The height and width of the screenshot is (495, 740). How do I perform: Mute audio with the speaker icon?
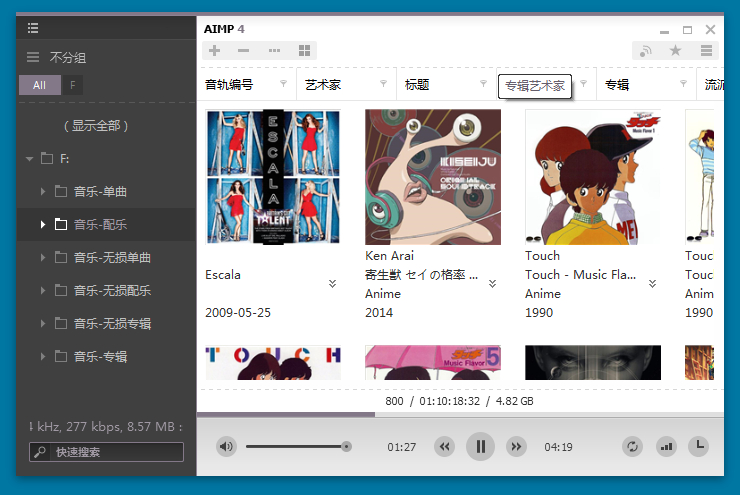[226, 446]
